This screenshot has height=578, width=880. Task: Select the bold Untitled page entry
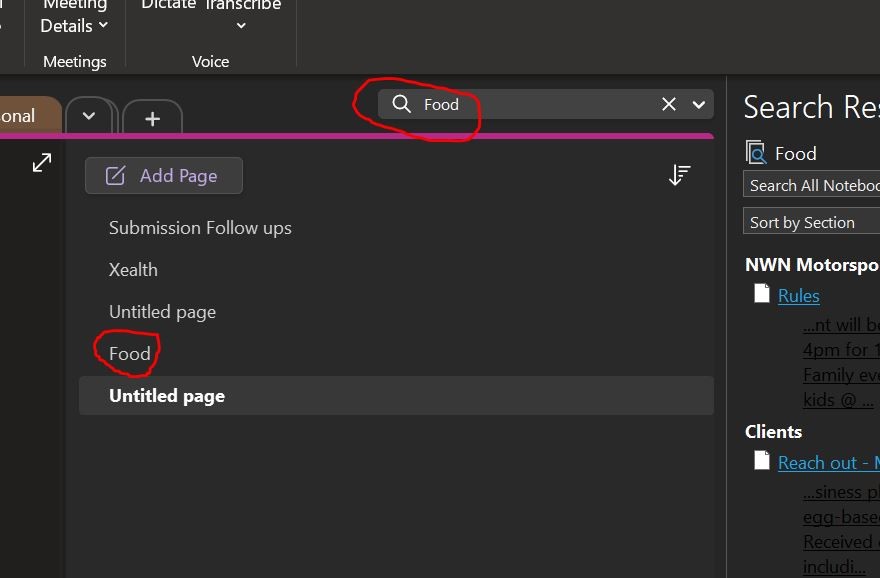tap(396, 396)
